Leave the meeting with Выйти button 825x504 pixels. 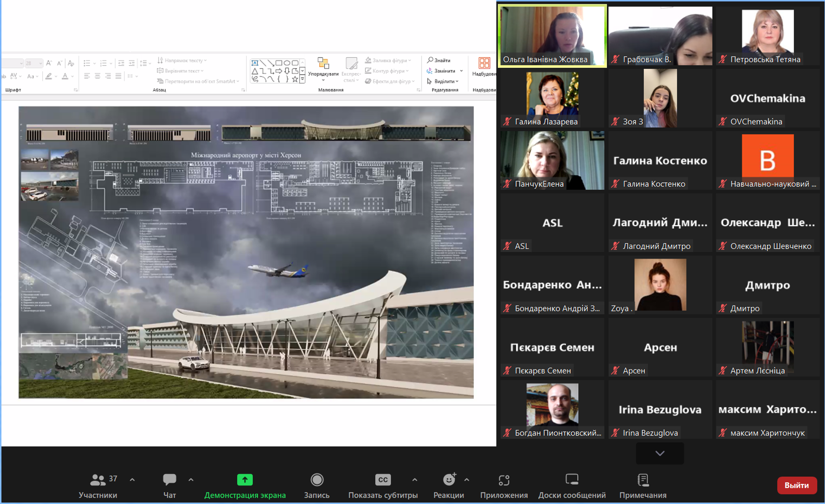tap(796, 485)
